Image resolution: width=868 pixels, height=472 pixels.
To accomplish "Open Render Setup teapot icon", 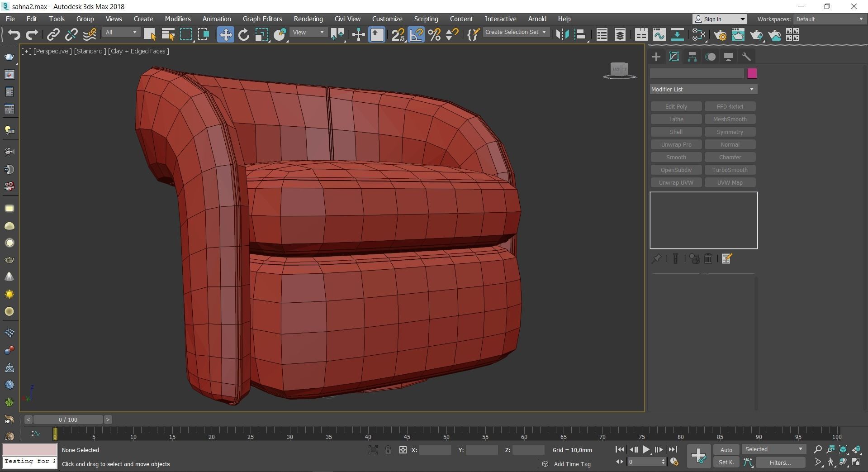I will coord(720,35).
